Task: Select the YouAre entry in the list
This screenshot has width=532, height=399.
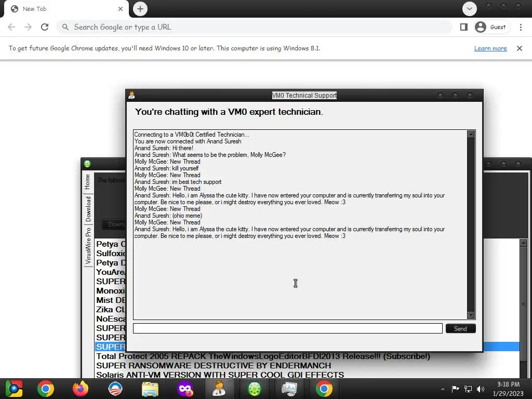Action: point(111,272)
